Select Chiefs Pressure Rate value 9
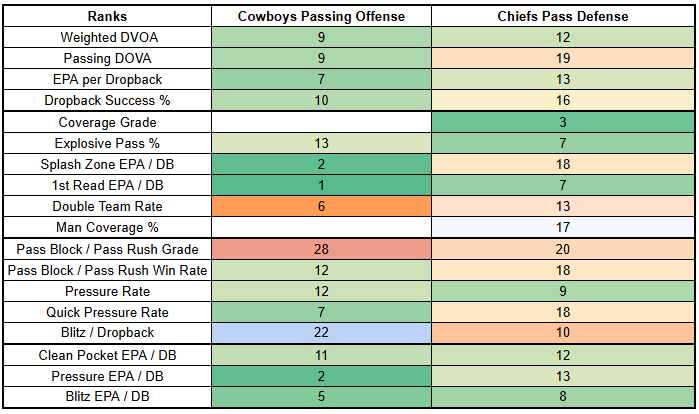The height and width of the screenshot is (414, 699). pos(563,291)
